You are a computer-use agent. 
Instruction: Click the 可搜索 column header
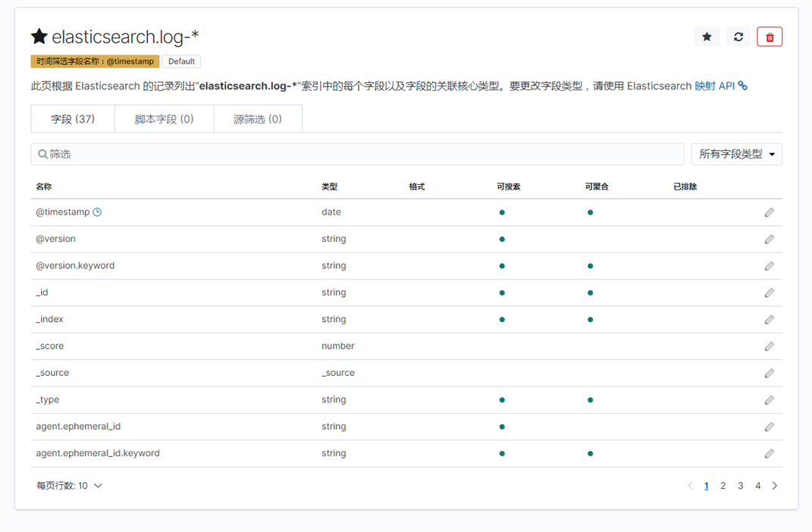click(509, 187)
